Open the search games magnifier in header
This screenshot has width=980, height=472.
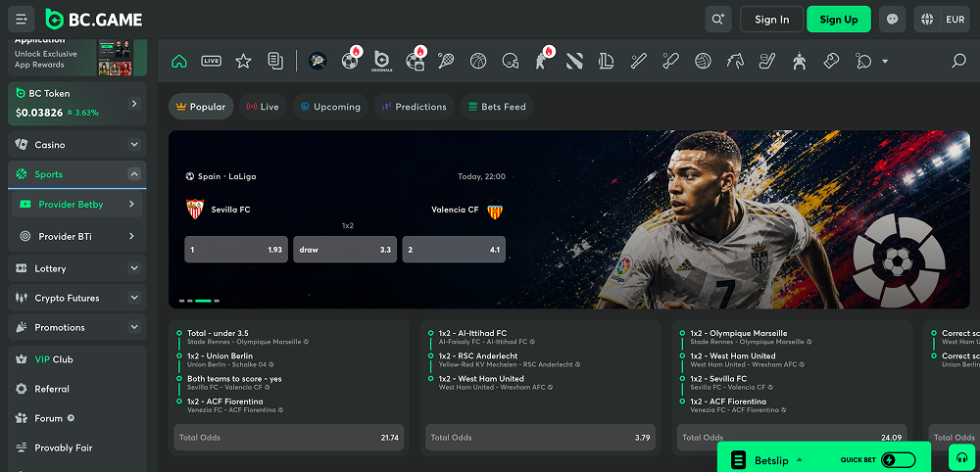pyautogui.click(x=718, y=20)
